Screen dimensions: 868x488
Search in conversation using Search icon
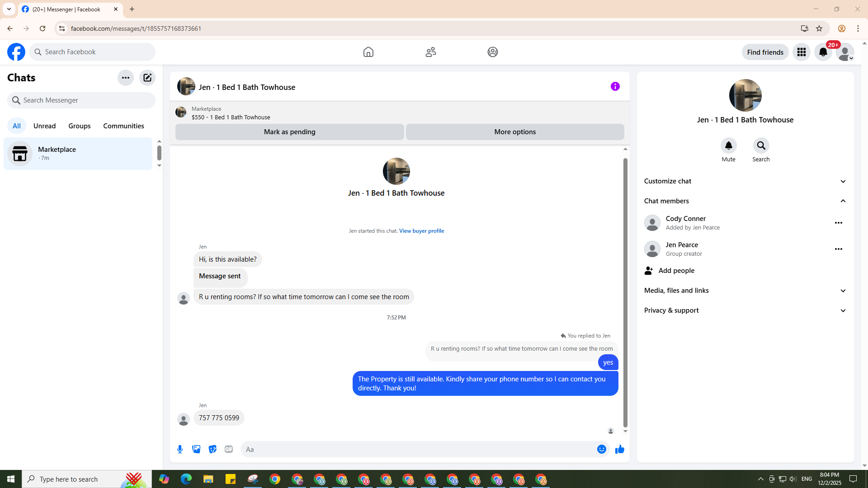tap(761, 146)
